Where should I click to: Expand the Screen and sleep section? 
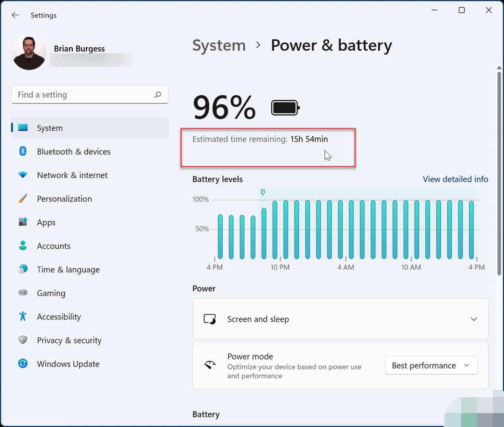(473, 319)
